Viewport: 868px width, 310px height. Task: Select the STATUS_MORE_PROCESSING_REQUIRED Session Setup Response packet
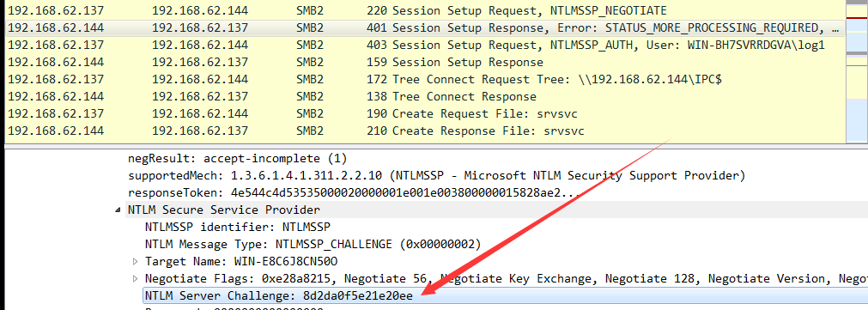point(425,27)
